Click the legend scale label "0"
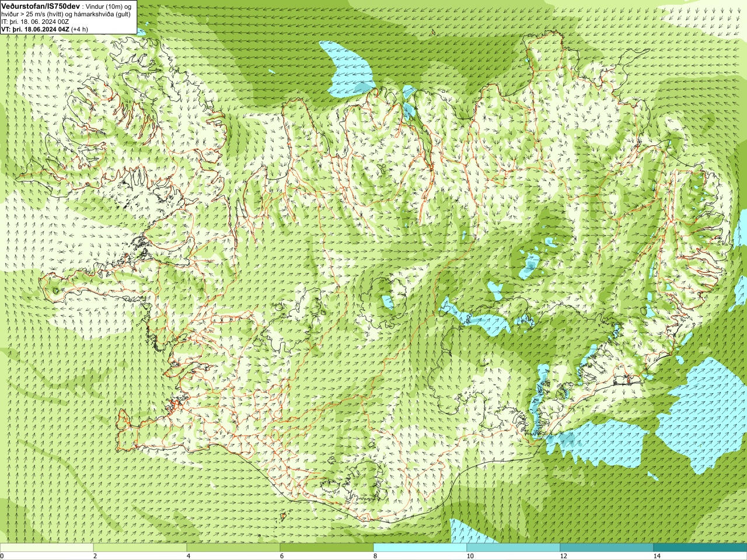The width and height of the screenshot is (747, 560). coord(2,556)
